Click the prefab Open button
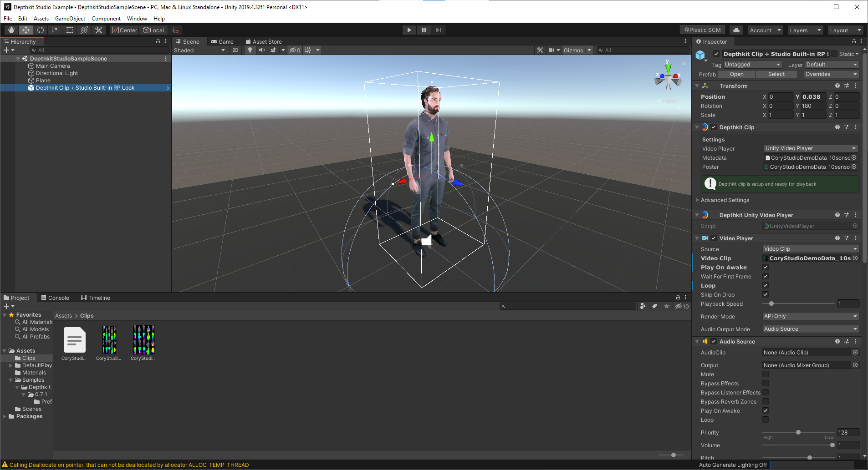Screen dimensions: 868x470 point(736,74)
